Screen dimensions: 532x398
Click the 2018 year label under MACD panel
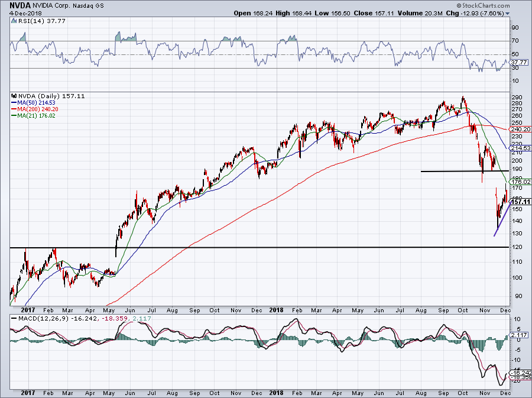(276, 393)
